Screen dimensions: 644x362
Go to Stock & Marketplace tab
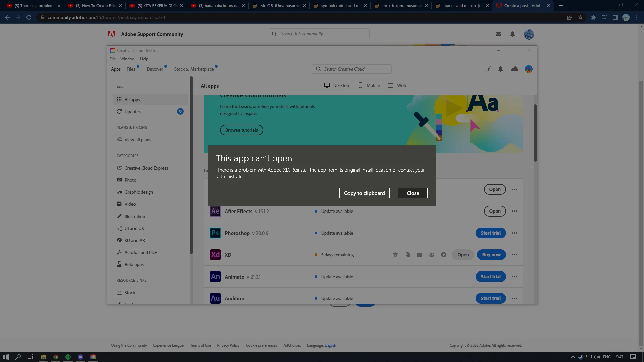pos(194,69)
